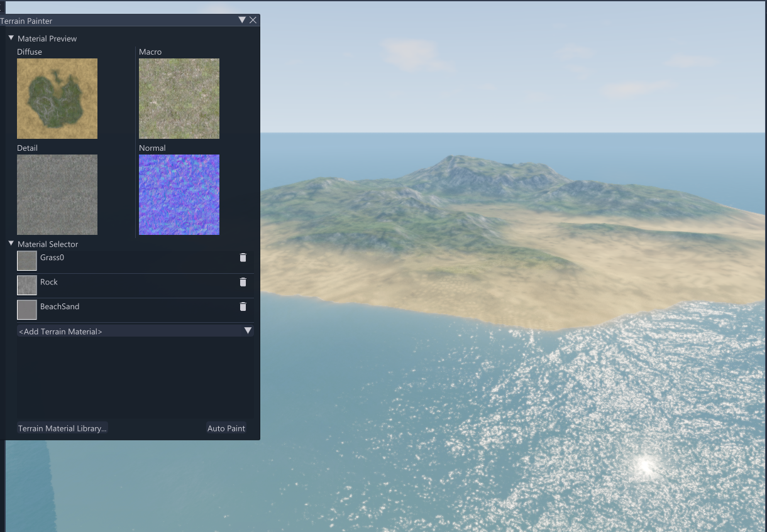
Task: Select the Macro texture preview
Action: point(179,99)
